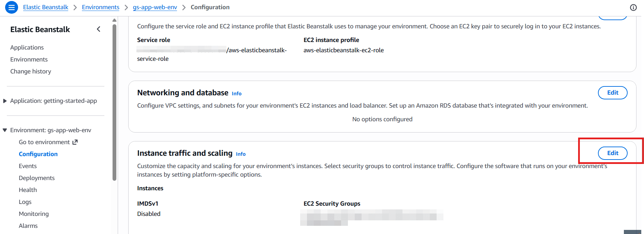Open the hamburger navigation menu
Viewport: 644px width, 234px height.
pyautogui.click(x=12, y=7)
